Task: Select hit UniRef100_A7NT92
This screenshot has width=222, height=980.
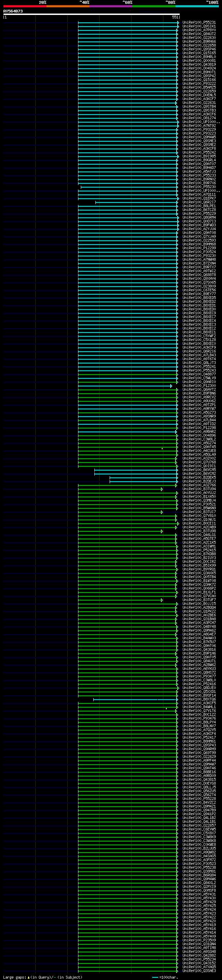Action: 199,125
